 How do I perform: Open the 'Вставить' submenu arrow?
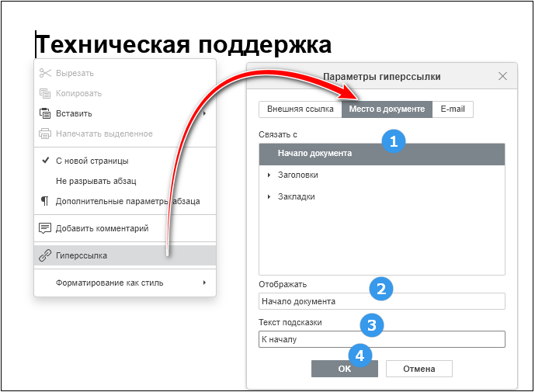(204, 113)
